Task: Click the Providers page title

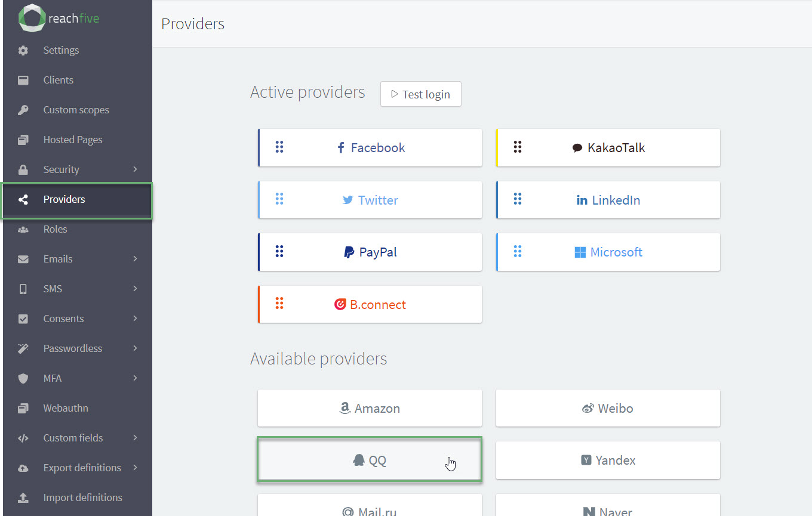Action: click(x=193, y=24)
